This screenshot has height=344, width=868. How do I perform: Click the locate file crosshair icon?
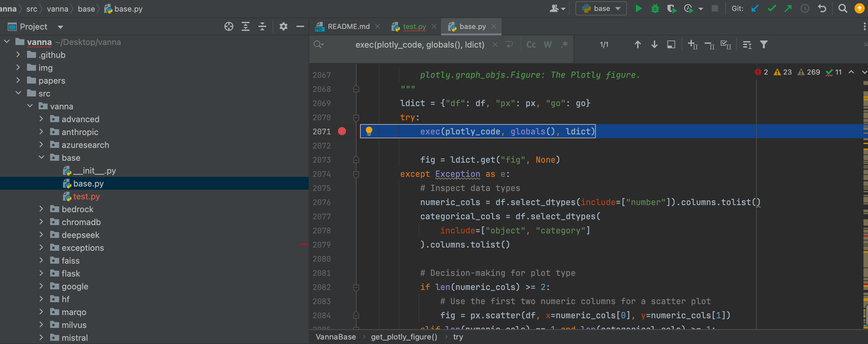point(229,27)
